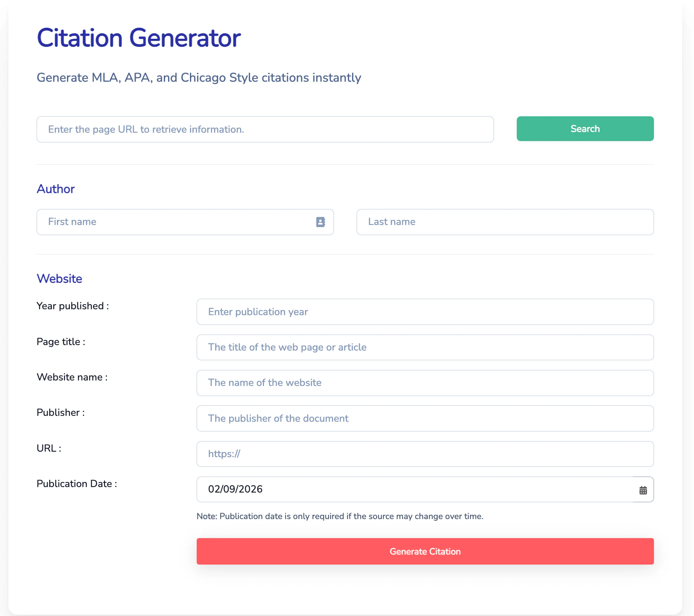The width and height of the screenshot is (694, 616).
Task: Click the Author section heading
Action: pos(56,189)
